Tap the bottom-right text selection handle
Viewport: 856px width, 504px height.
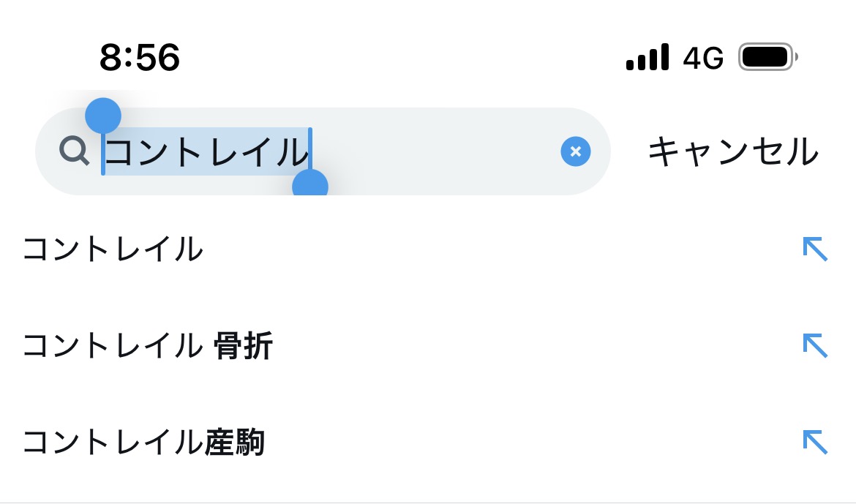click(x=310, y=187)
